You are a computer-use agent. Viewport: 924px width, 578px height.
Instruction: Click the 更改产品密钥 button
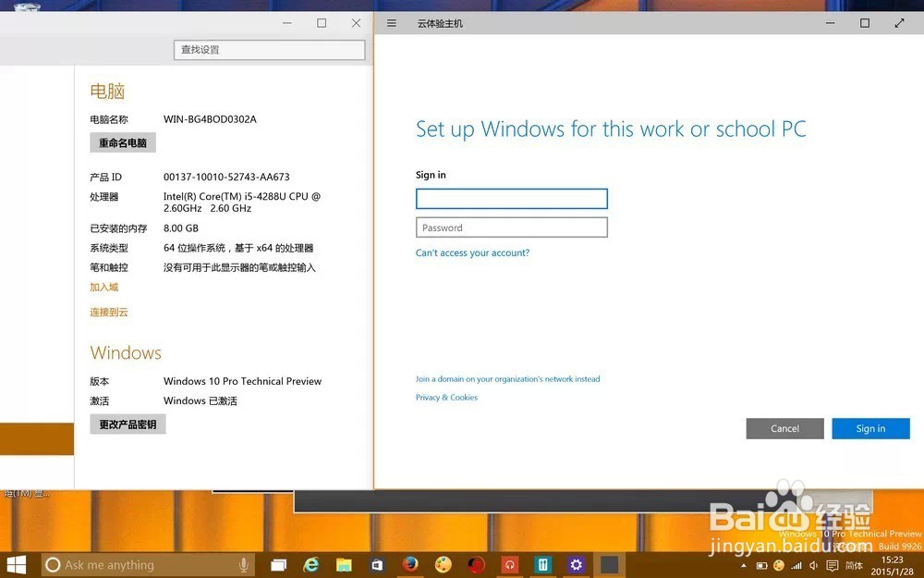[x=128, y=424]
